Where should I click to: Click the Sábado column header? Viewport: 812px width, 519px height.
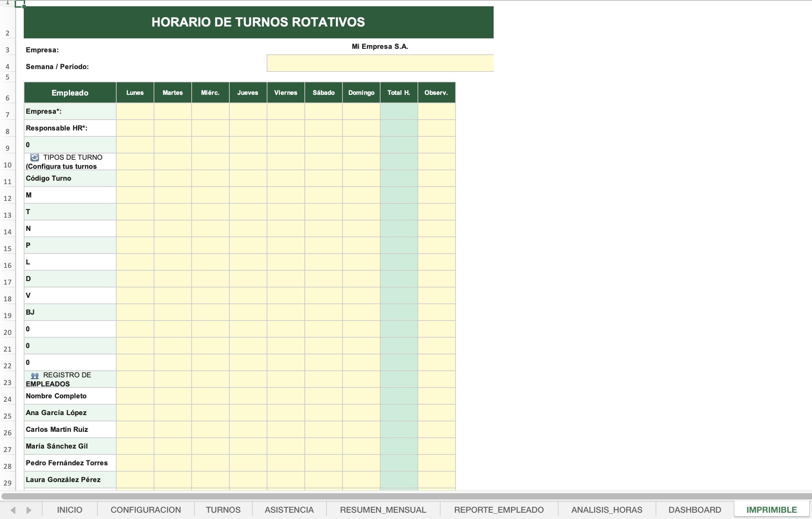tap(324, 92)
